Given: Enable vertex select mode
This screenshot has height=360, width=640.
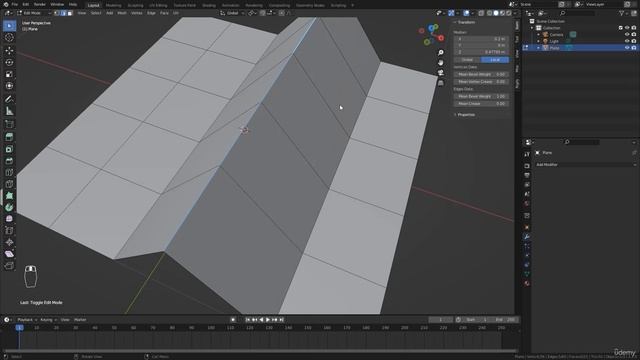Looking at the screenshot, I should 57,13.
